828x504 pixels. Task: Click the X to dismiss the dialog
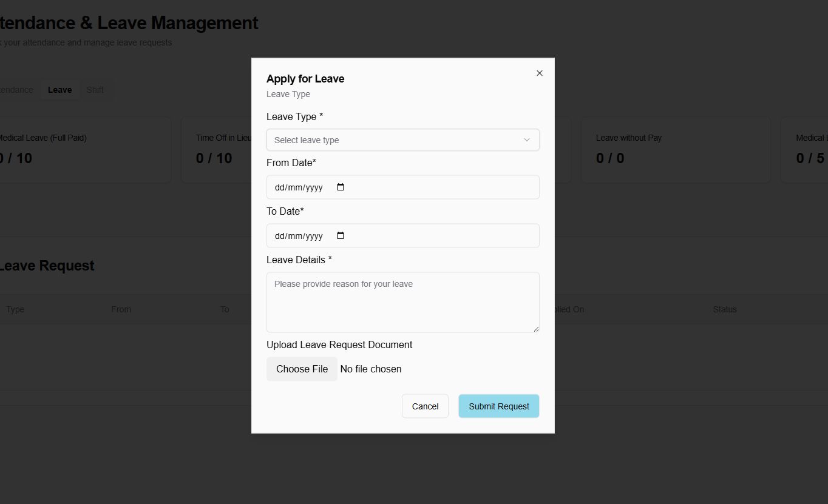[x=539, y=73]
